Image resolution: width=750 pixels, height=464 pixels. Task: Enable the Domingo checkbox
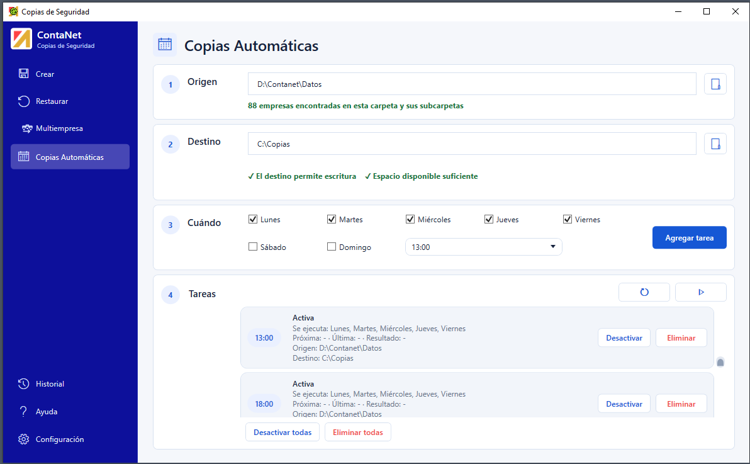(x=331, y=247)
